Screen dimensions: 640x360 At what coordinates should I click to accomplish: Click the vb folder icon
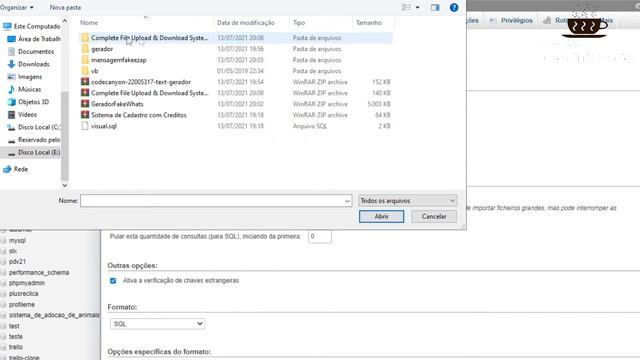85,71
